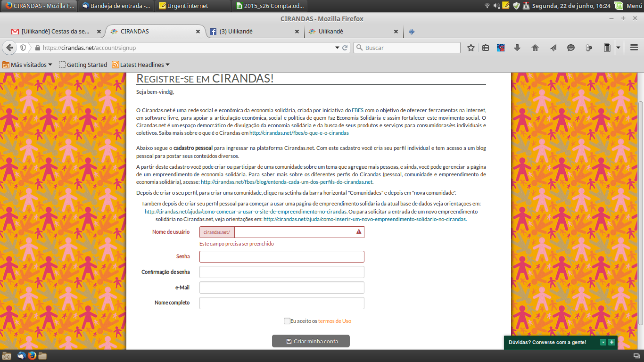Open the como-inserir-um-novo-empreendimento link
Screen dimensions: 644x362
(x=365, y=219)
